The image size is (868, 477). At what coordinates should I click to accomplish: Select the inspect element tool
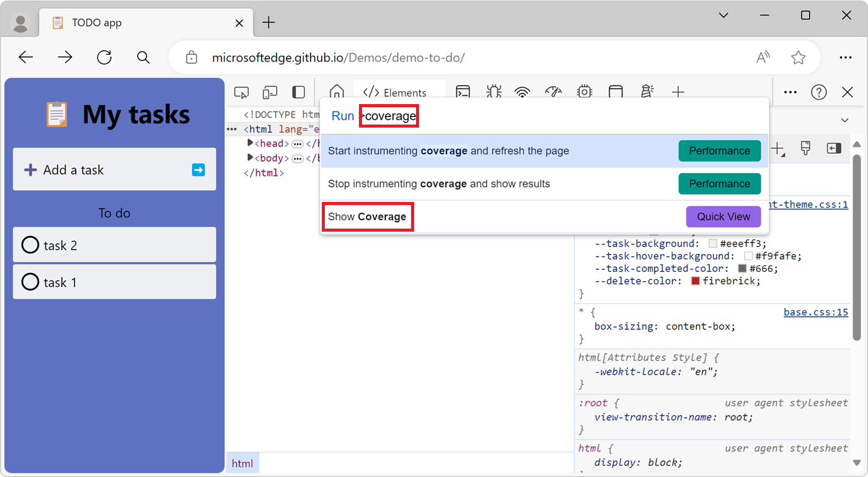point(241,91)
